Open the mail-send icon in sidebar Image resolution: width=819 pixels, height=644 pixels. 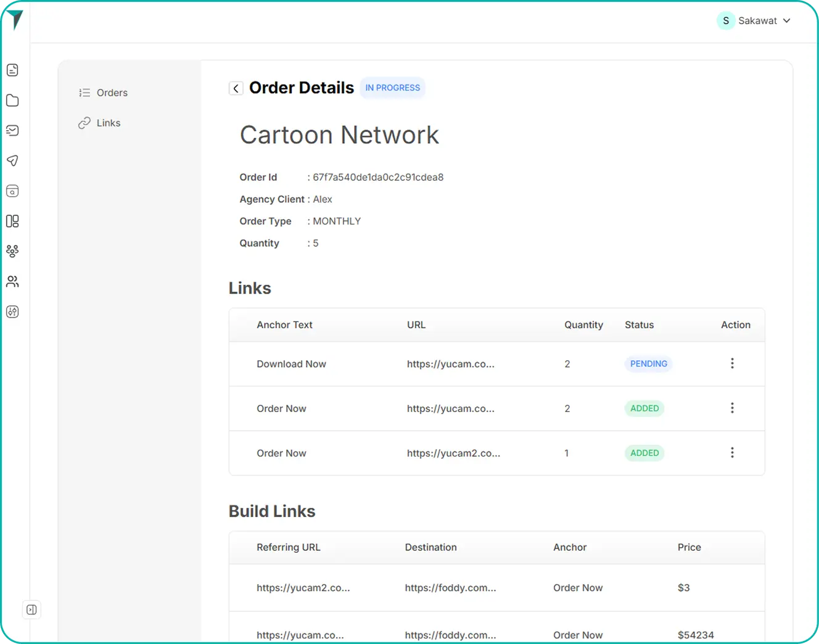pos(12,130)
